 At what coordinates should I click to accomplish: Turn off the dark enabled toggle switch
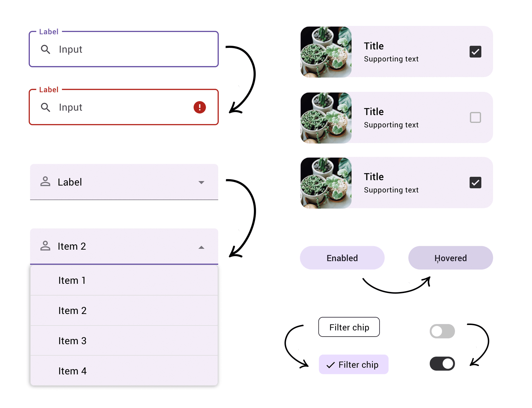pyautogui.click(x=442, y=364)
